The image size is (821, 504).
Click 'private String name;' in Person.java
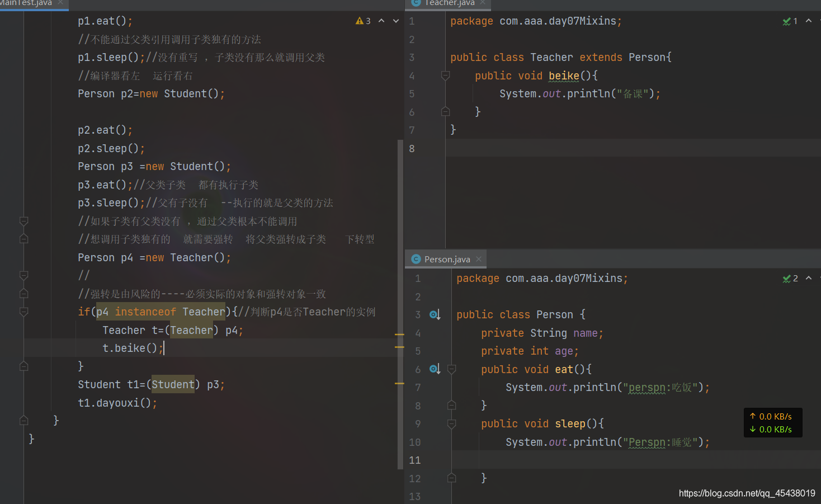tap(542, 333)
